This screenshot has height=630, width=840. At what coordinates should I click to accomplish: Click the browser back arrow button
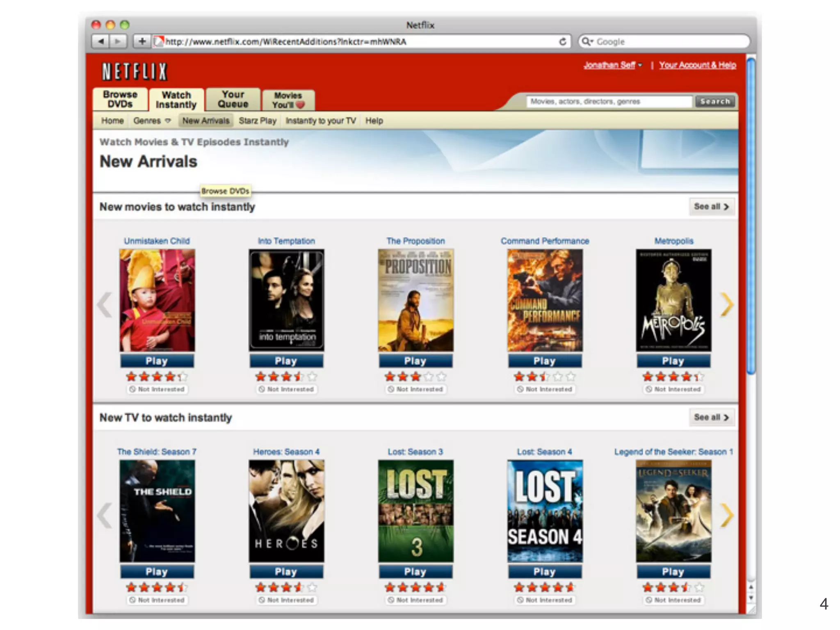(x=100, y=41)
